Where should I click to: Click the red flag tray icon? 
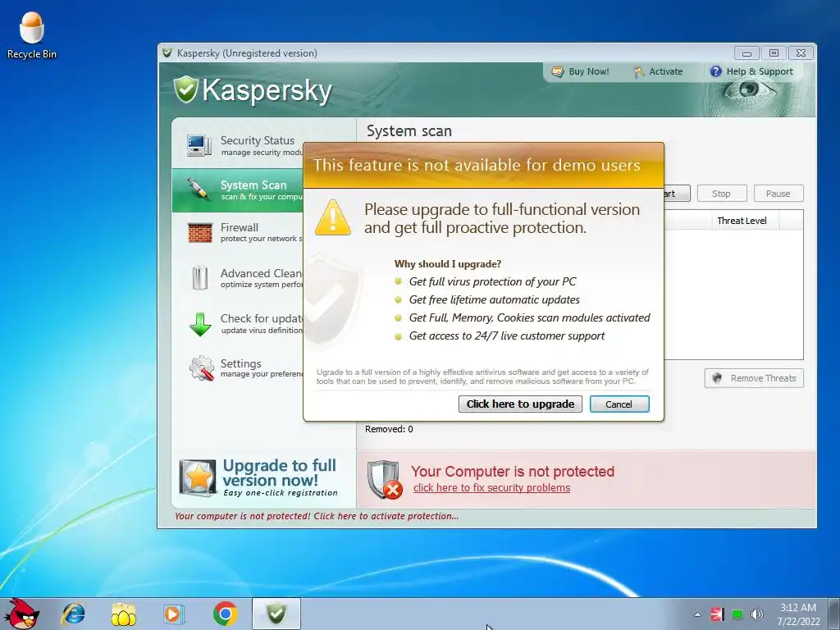pyautogui.click(x=717, y=614)
